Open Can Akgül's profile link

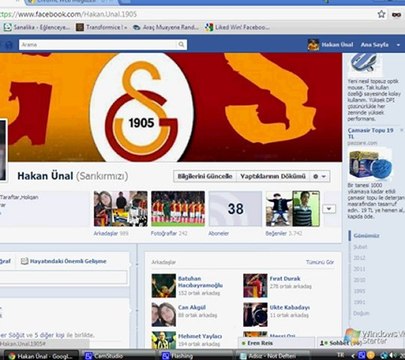192,307
